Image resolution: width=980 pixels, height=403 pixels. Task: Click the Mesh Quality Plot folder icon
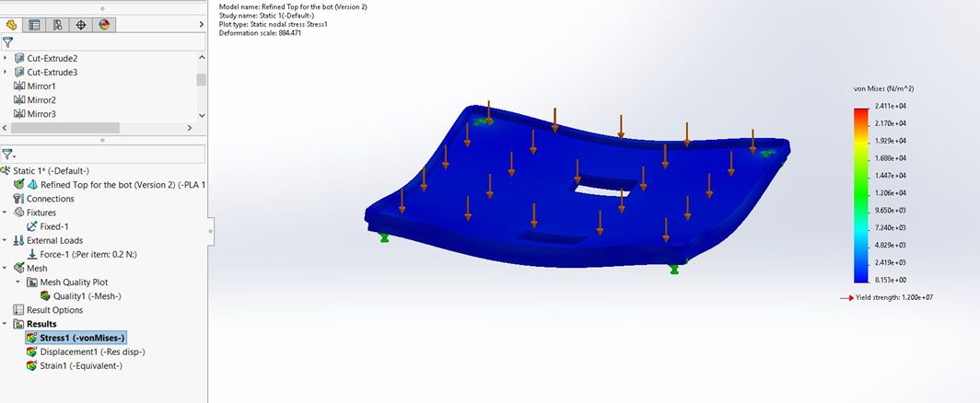click(x=32, y=282)
